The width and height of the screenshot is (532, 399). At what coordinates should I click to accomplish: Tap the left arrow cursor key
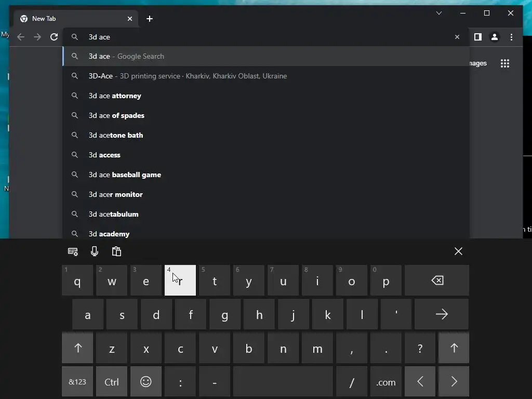(x=420, y=382)
